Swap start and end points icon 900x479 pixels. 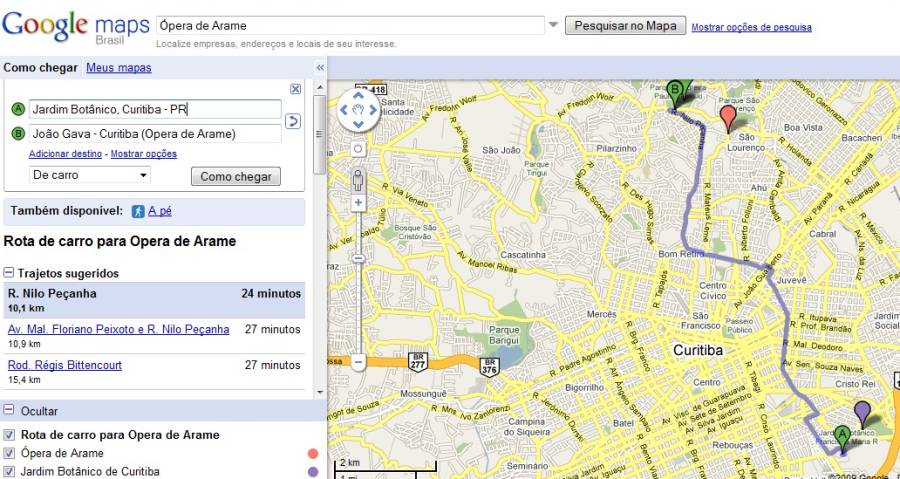tap(293, 121)
